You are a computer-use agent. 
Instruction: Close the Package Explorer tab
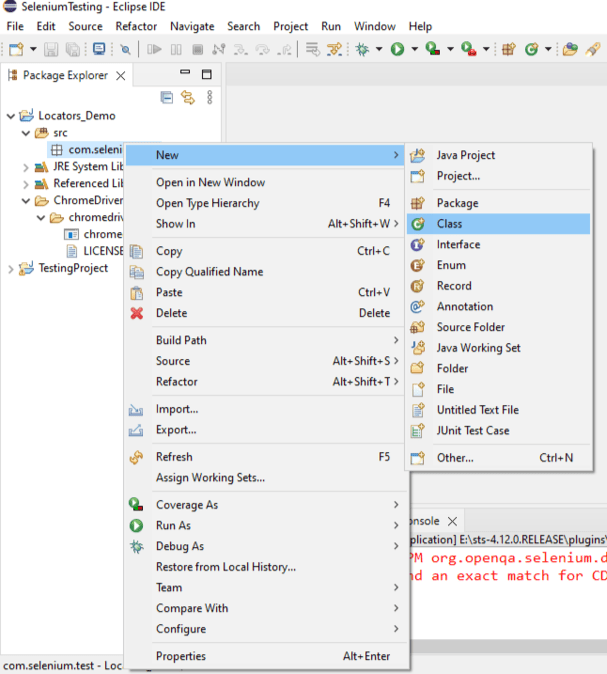(121, 76)
